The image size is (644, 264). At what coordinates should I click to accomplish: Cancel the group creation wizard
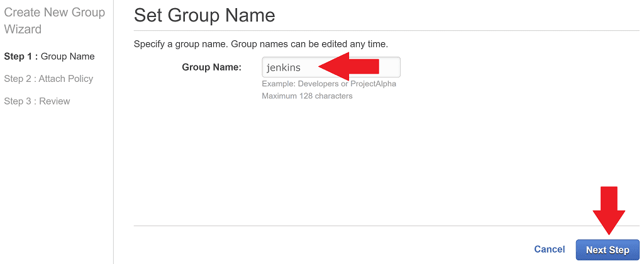[x=549, y=250]
